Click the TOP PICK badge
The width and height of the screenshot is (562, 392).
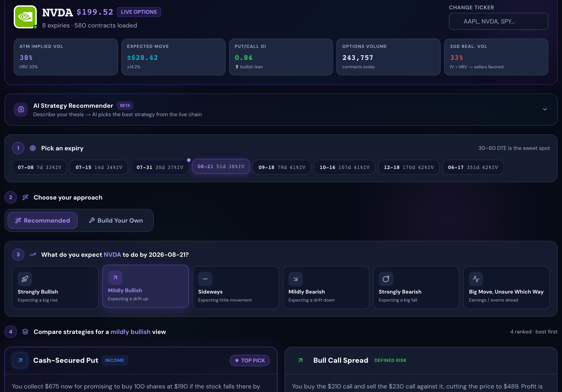[250, 361]
